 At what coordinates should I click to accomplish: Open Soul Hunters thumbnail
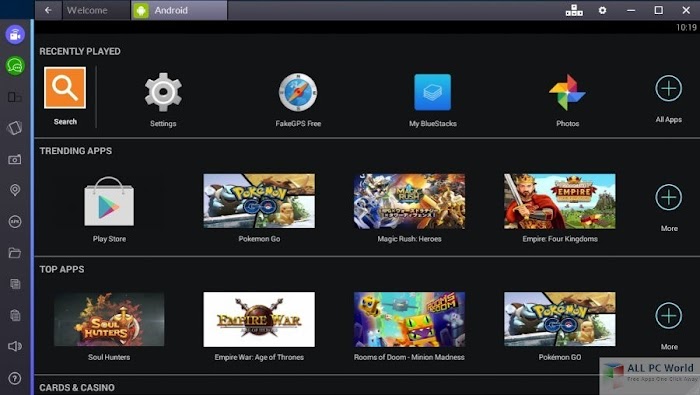click(x=109, y=320)
